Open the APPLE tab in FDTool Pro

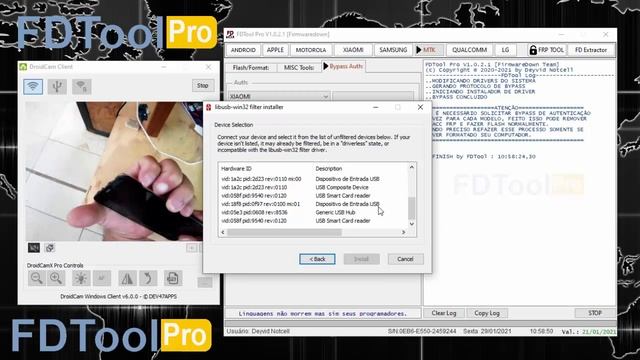pos(275,50)
